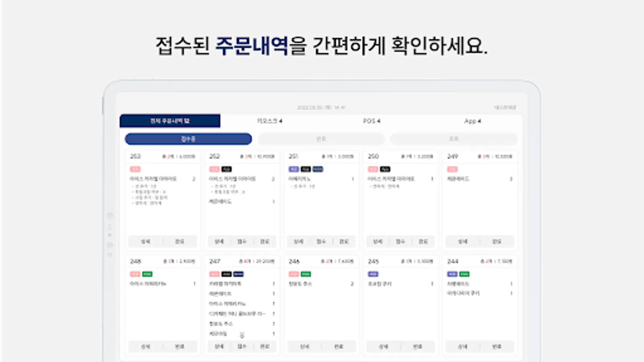Click order number 247 header
644x362 pixels.
[x=215, y=261]
